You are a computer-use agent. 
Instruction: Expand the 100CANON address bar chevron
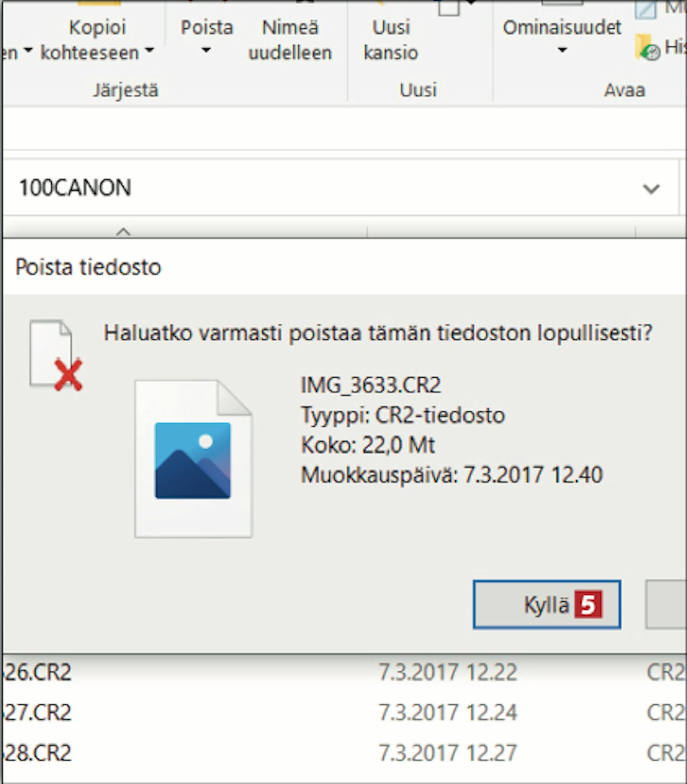[x=651, y=188]
